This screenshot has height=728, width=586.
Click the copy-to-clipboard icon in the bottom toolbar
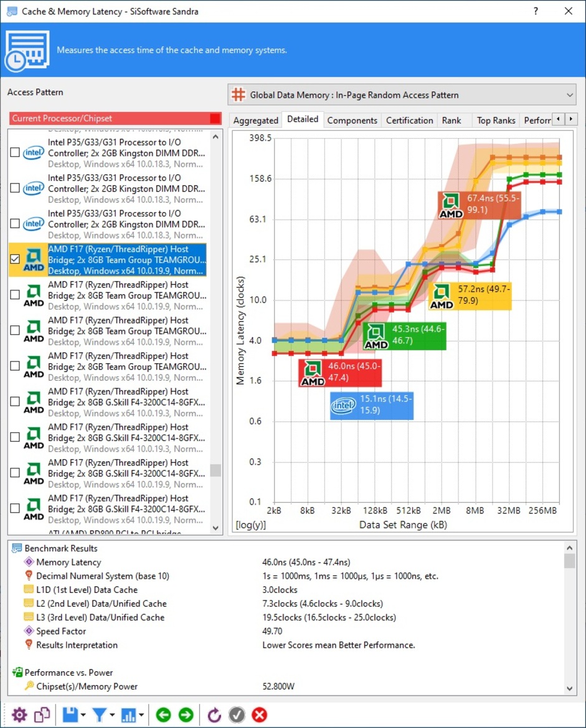tap(42, 714)
